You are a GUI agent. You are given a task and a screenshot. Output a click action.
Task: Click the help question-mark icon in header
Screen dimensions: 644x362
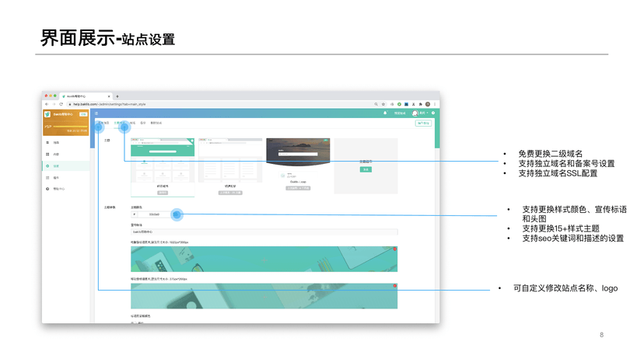tap(433, 113)
